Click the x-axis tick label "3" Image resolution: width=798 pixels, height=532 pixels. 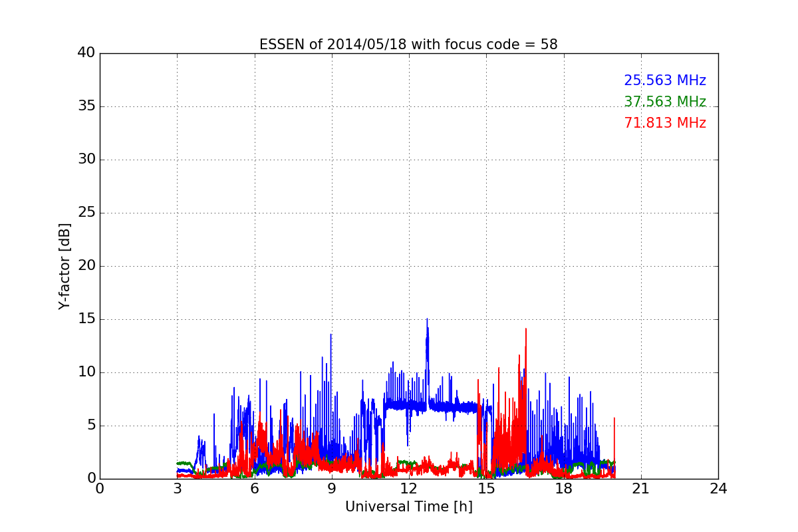[x=177, y=489]
